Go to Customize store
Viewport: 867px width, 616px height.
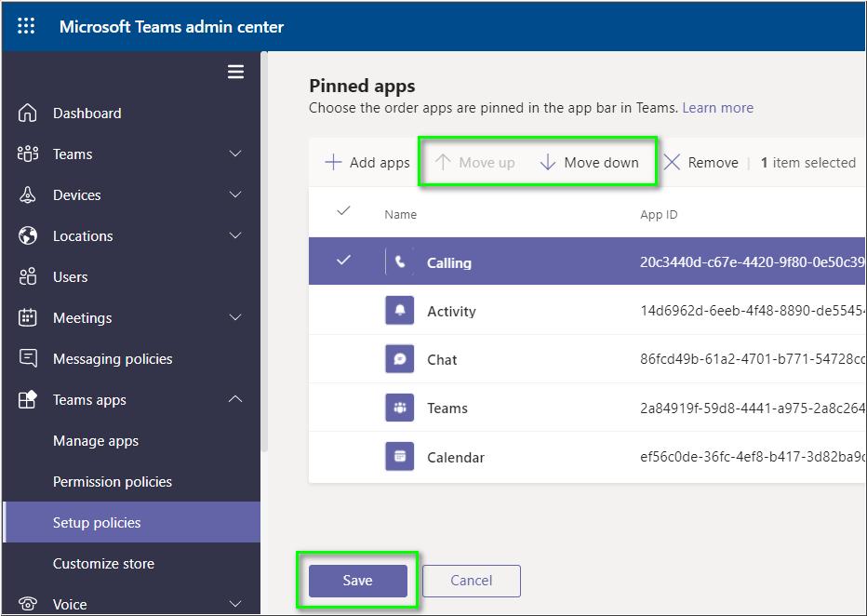(x=131, y=564)
